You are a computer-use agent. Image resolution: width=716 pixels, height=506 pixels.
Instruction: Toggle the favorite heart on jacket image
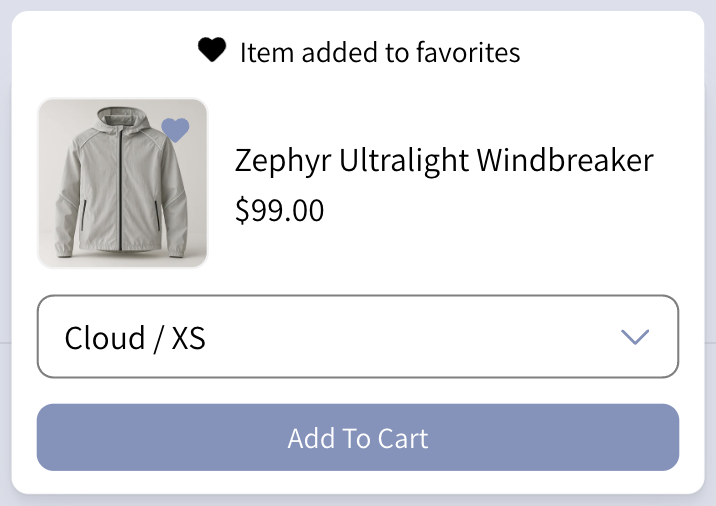coord(176,130)
